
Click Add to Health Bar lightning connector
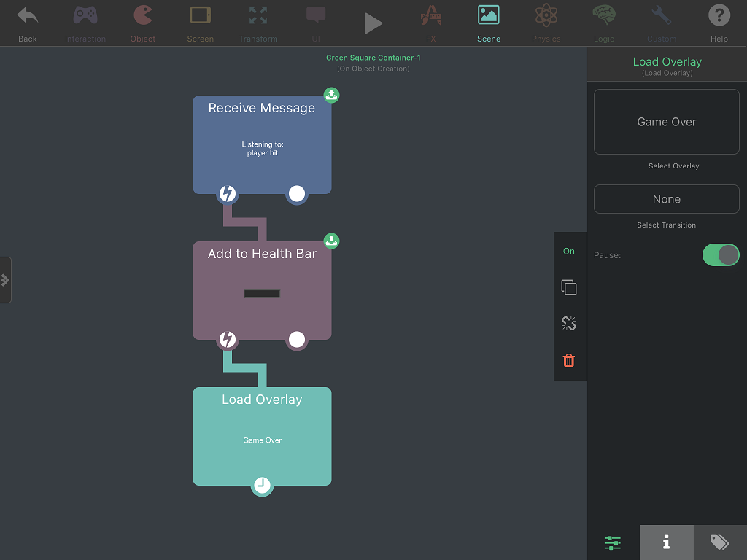tap(228, 340)
